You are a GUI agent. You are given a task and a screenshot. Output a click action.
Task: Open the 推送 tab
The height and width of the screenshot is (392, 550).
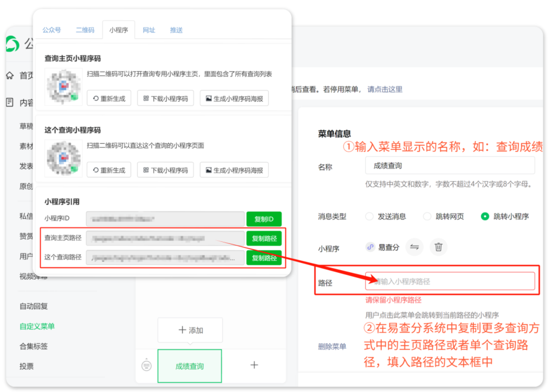click(x=176, y=30)
